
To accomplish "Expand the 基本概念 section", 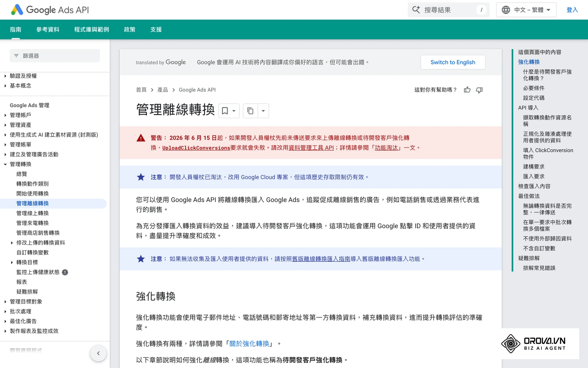I will pyautogui.click(x=5, y=86).
